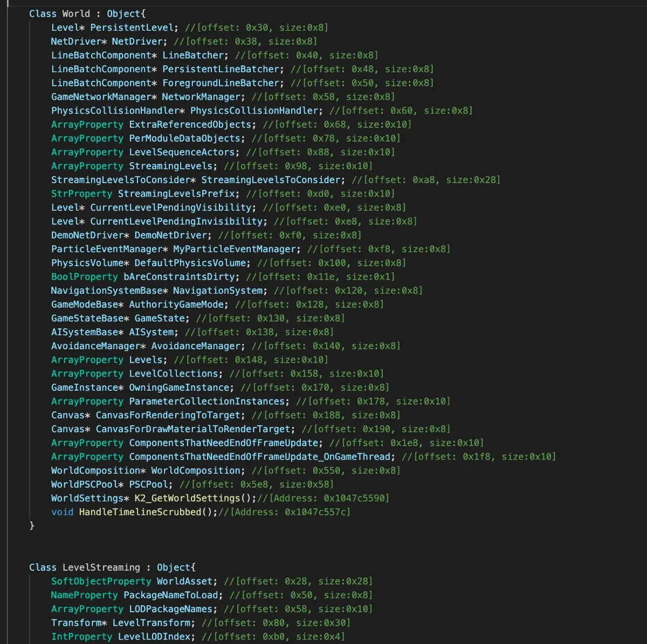The image size is (647, 644).
Task: Click the address comment 0x1047c557c
Action: coord(285,512)
